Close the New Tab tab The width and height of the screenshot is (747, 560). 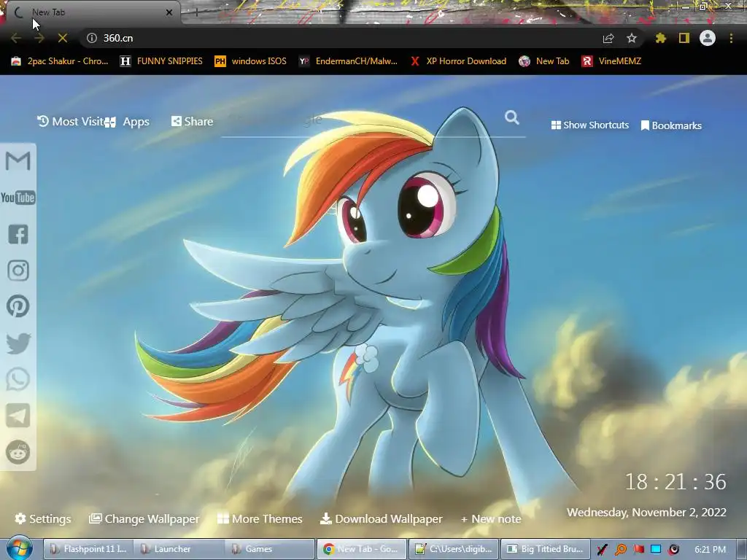pos(169,12)
